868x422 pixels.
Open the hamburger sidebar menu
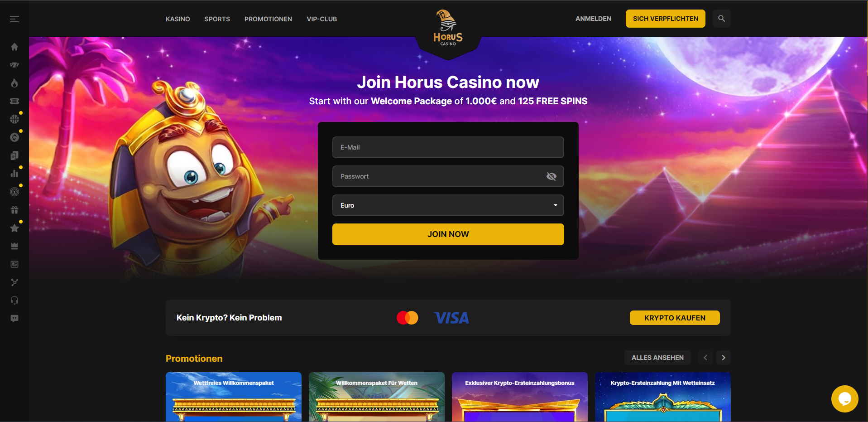click(x=14, y=19)
